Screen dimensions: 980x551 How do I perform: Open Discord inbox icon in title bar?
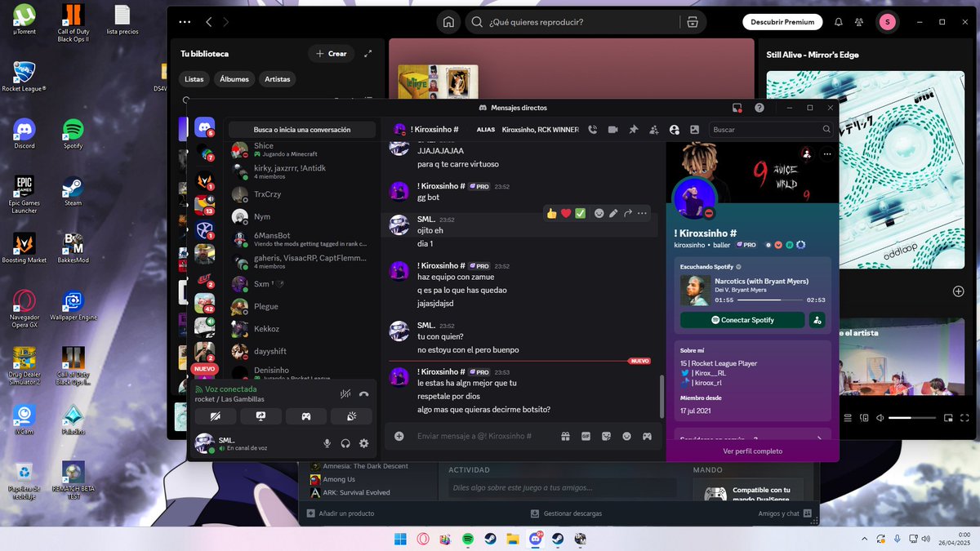[x=737, y=108]
